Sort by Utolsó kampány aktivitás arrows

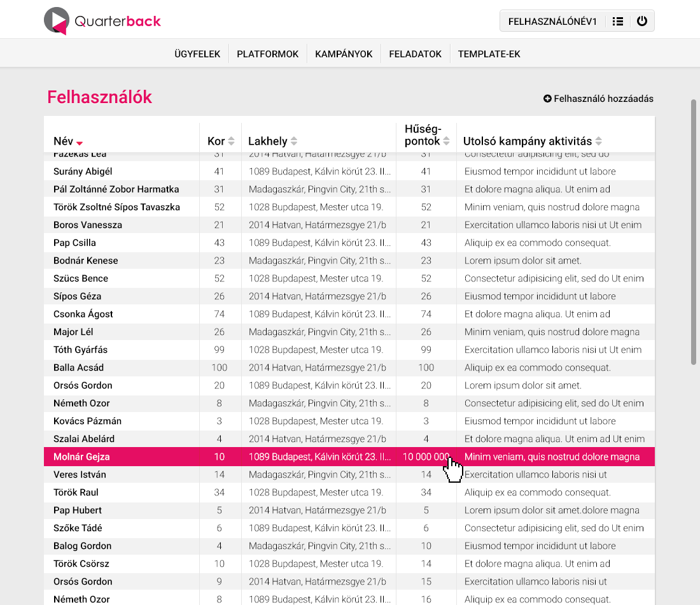[x=599, y=141]
